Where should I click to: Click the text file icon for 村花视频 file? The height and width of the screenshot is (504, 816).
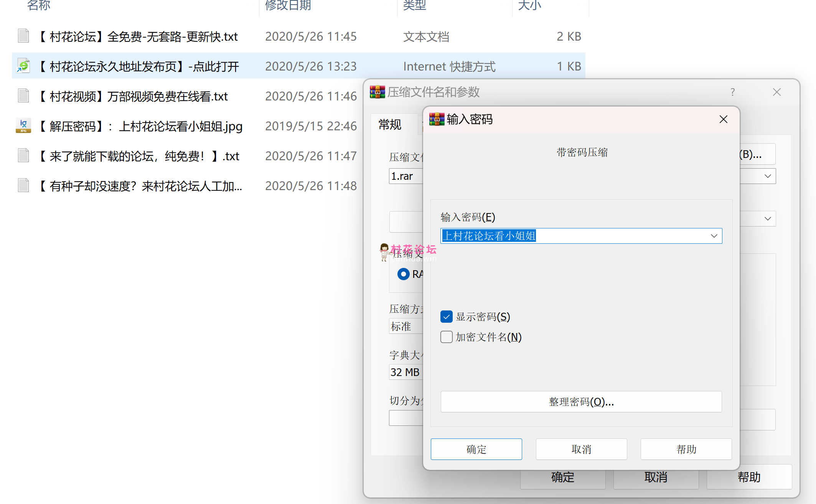[23, 96]
